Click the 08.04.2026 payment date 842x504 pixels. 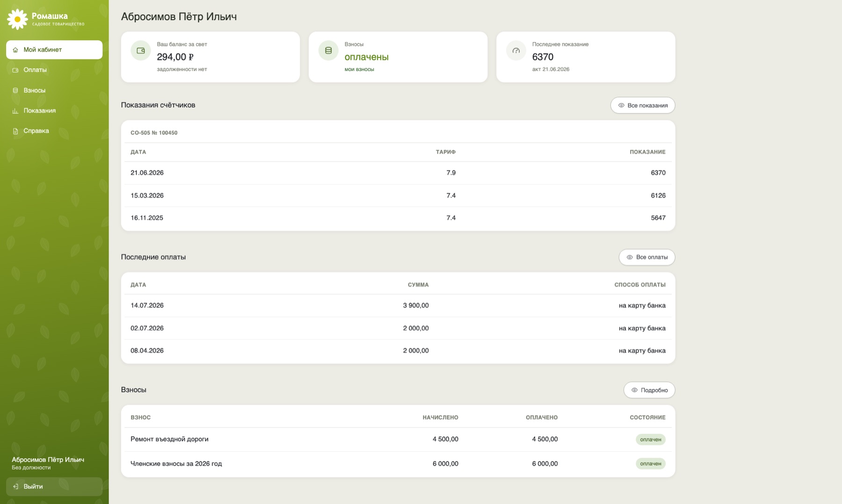point(147,351)
